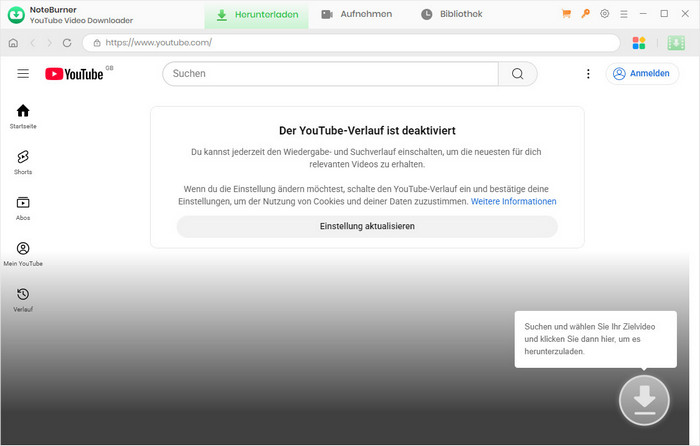The image size is (700, 446).
Task: Open YouTube three-dot settings menu
Action: (588, 74)
